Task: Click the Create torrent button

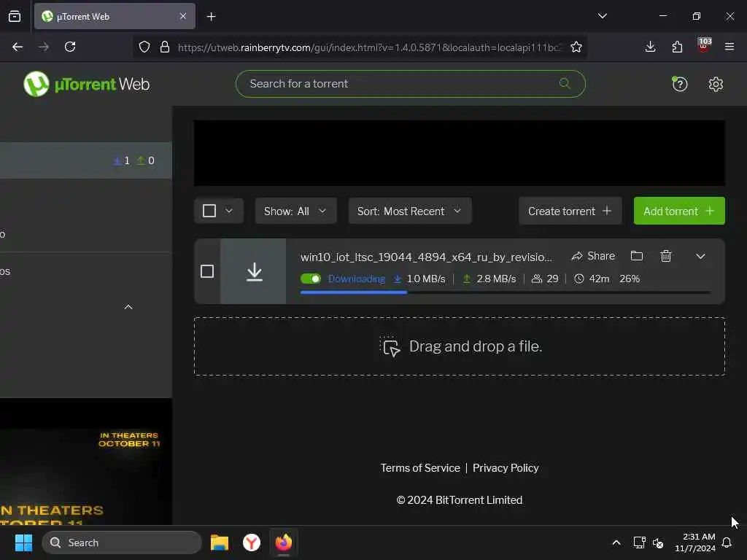Action: 570,211
